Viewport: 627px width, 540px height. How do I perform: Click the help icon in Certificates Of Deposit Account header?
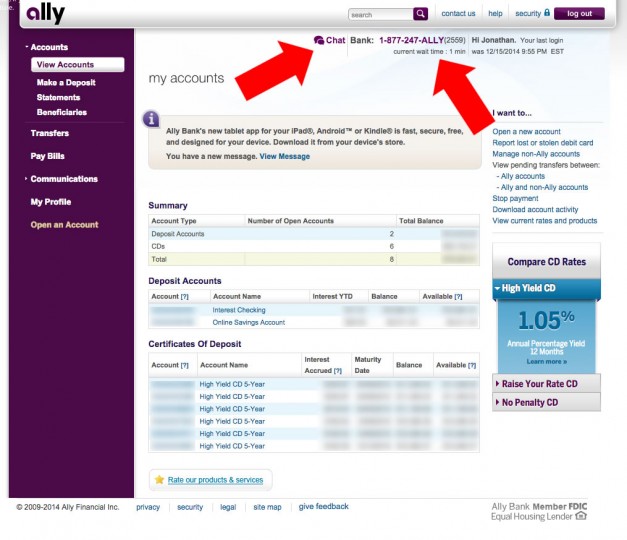point(184,365)
